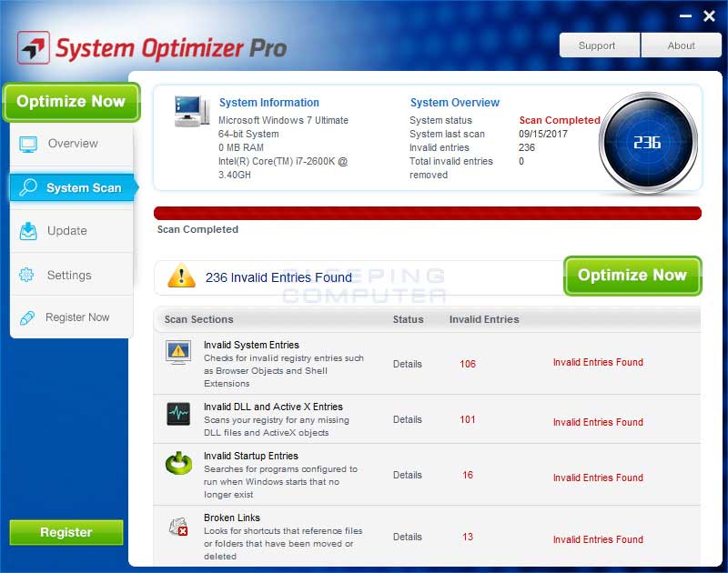Click Optimize Now beside invalid entries found

(x=632, y=276)
